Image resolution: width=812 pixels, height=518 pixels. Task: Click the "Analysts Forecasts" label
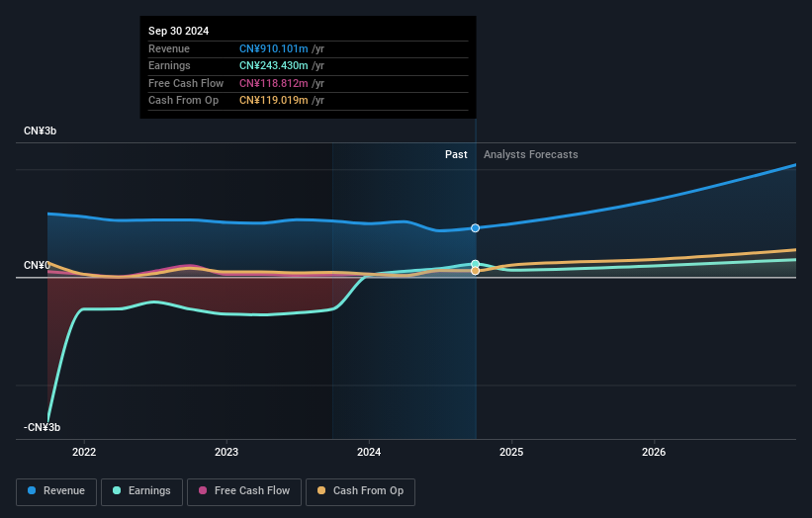pos(531,154)
